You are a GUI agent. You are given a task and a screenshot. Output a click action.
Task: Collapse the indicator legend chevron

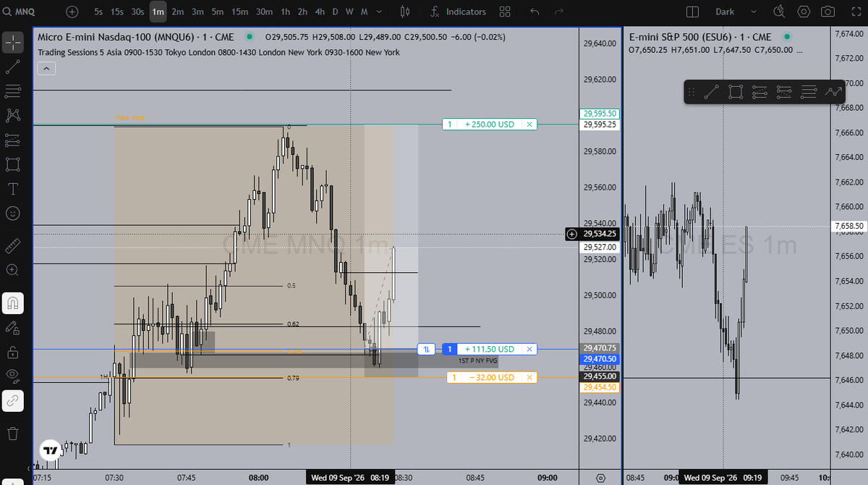[x=46, y=68]
